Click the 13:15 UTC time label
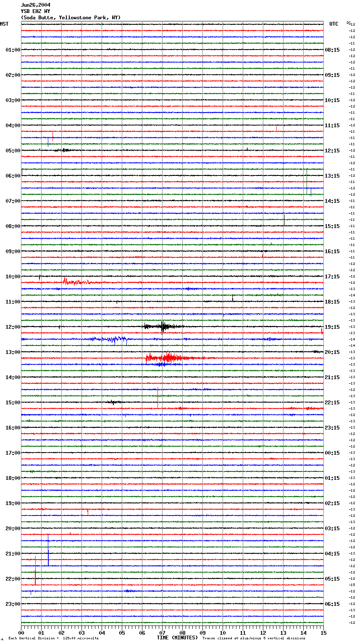The height and width of the screenshot is (644, 357). (332, 176)
